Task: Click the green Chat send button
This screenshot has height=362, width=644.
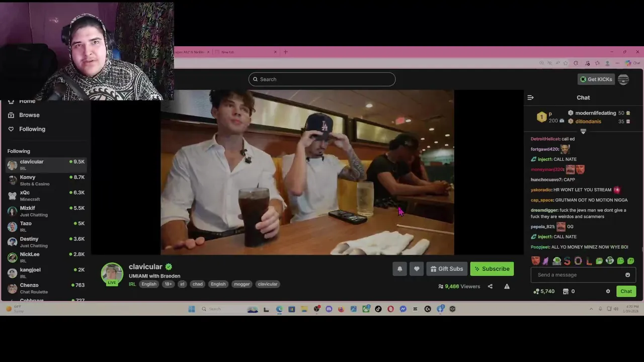Action: click(626, 292)
